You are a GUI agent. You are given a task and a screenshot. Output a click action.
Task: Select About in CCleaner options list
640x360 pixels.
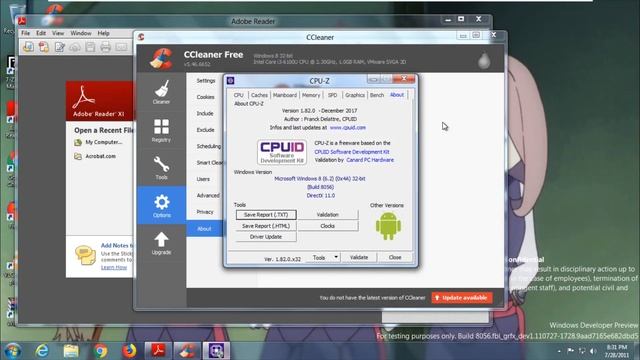(x=204, y=229)
